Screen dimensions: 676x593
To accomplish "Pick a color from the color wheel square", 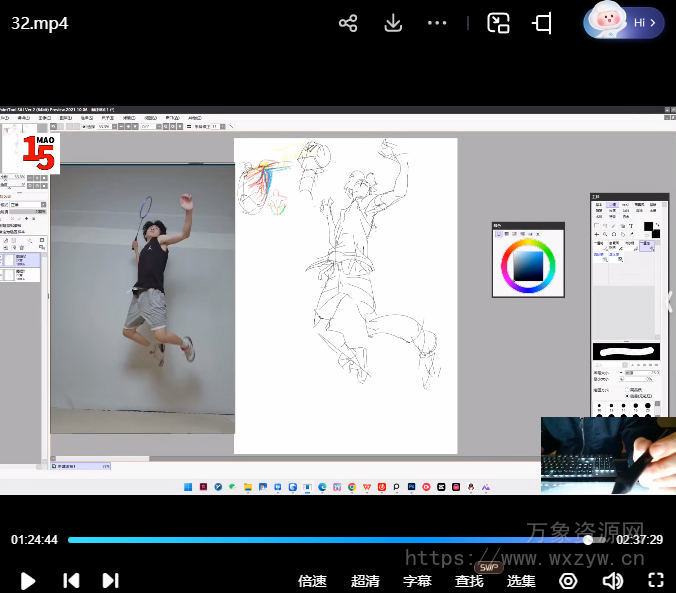I will 528,265.
